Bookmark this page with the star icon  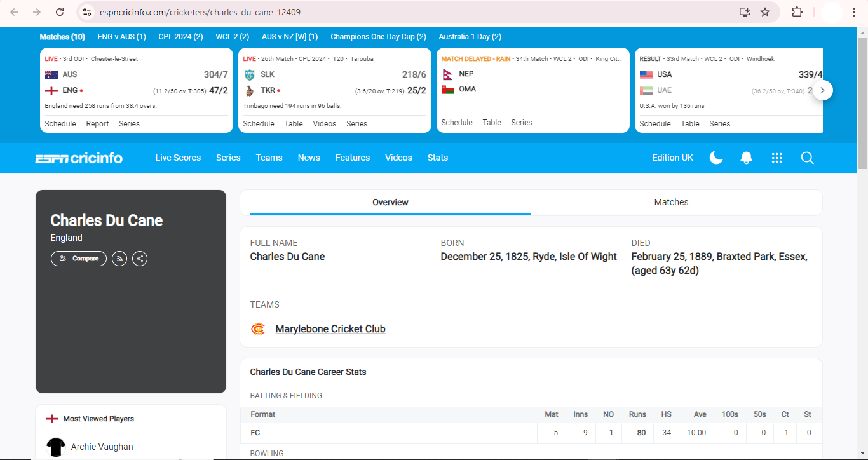pos(765,12)
